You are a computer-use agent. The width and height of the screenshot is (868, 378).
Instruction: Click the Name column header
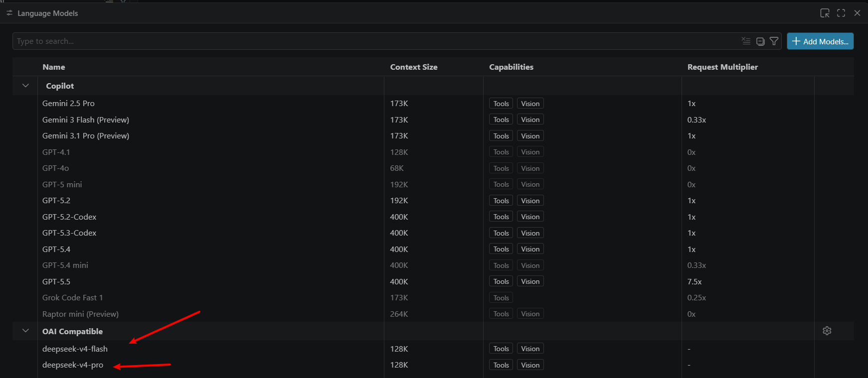pyautogui.click(x=54, y=67)
